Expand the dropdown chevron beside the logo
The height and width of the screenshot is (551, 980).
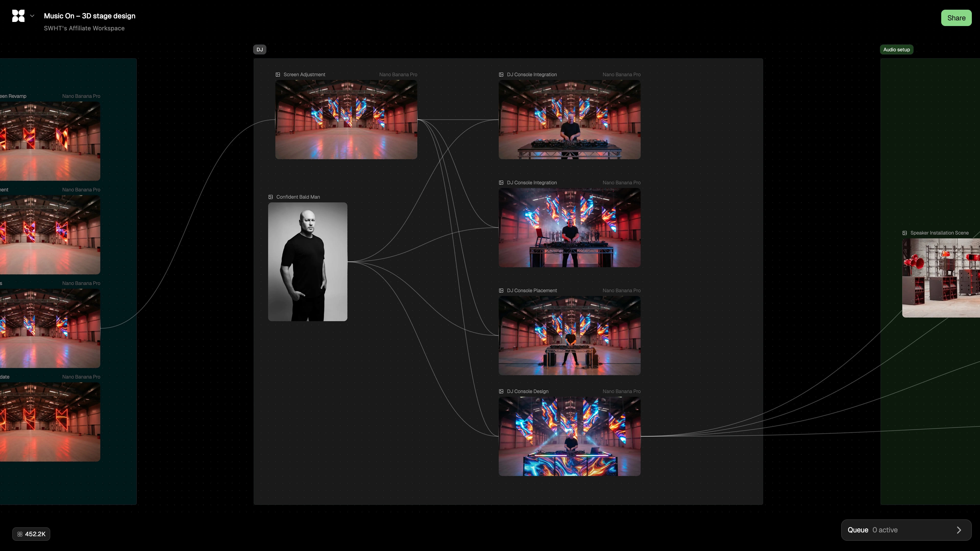click(32, 16)
